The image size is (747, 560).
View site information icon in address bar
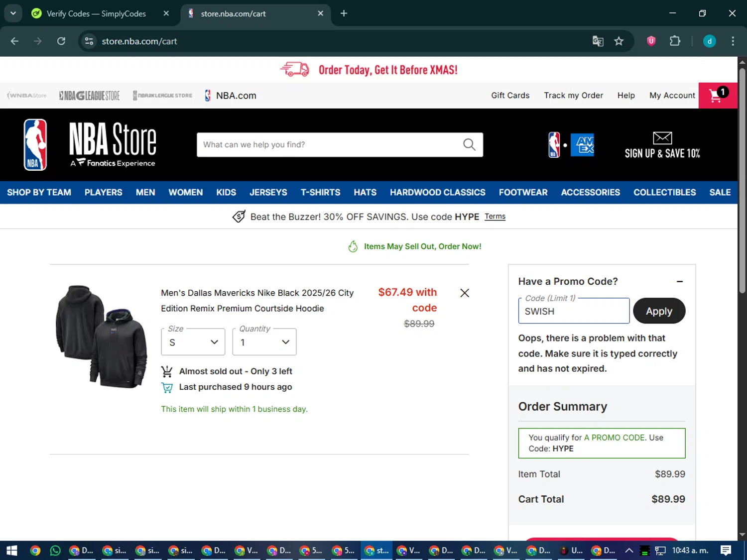[x=89, y=41]
